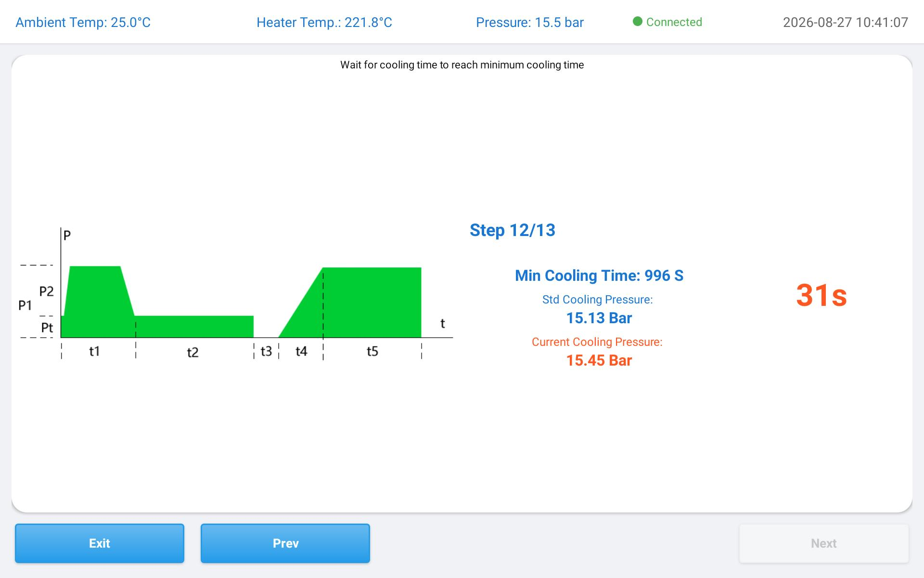Click the green Connected status dot
Viewport: 924px width, 578px height.
[x=638, y=22]
